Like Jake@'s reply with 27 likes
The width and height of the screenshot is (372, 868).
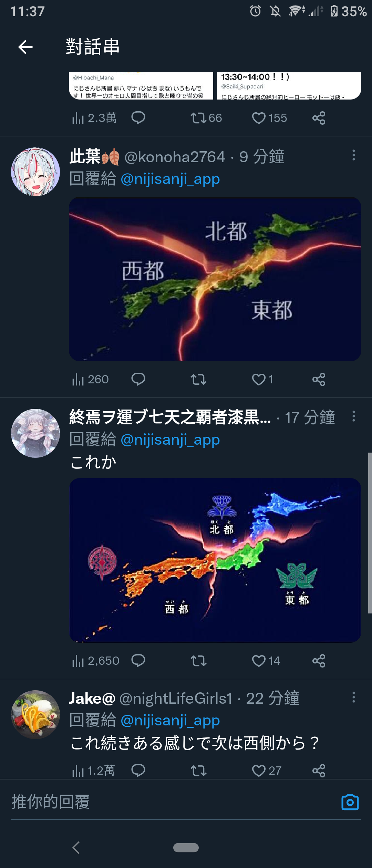pos(267,771)
